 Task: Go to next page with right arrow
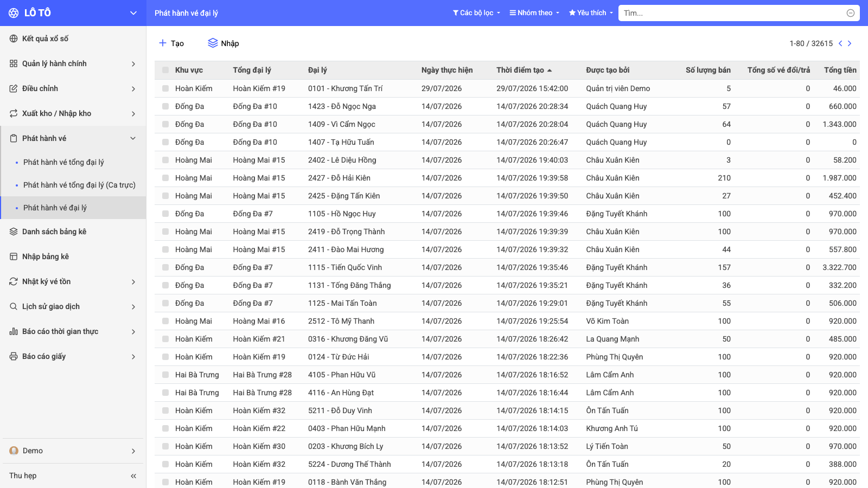[x=850, y=43]
